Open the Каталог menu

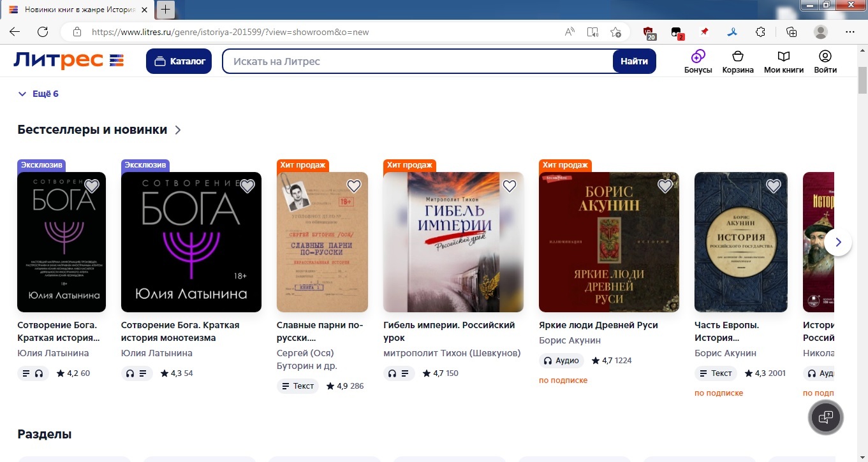(179, 61)
